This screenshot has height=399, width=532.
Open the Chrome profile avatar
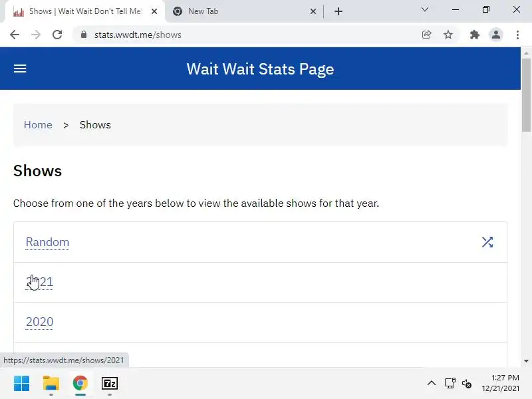(x=495, y=35)
